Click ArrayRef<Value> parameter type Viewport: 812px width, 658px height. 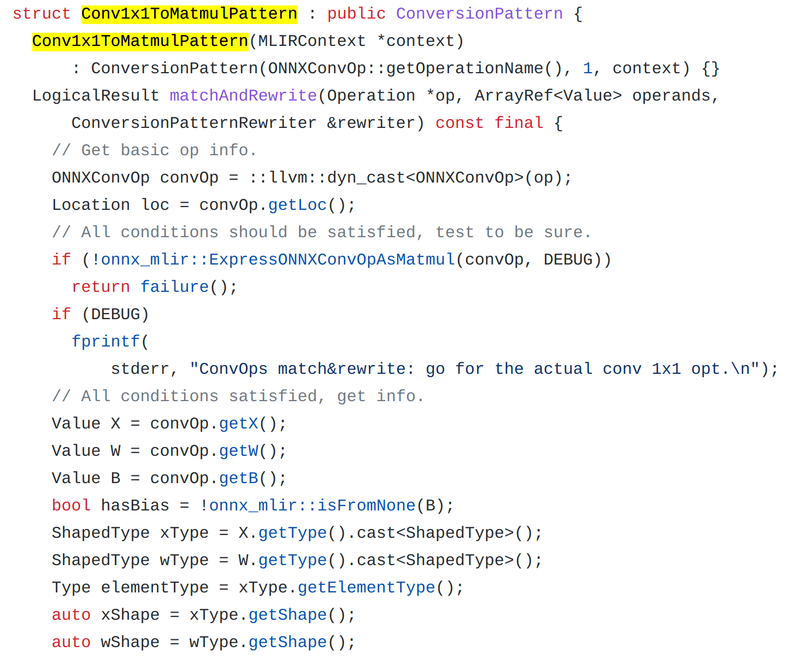[x=548, y=96]
